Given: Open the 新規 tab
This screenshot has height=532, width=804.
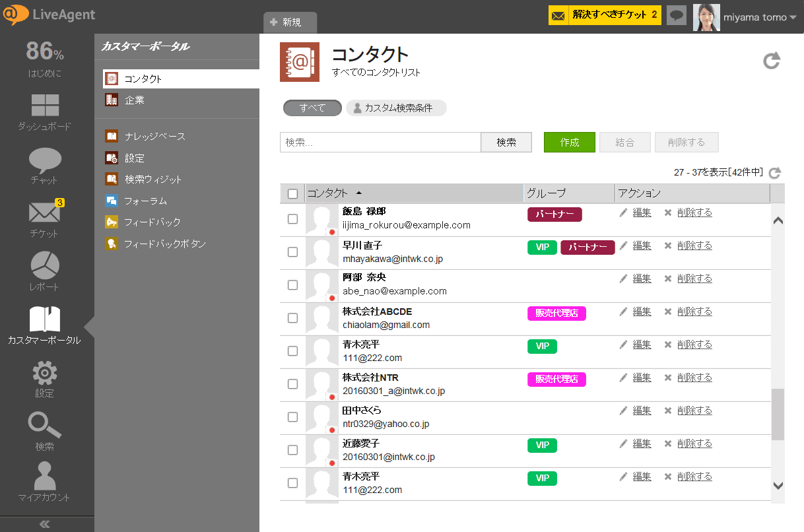Looking at the screenshot, I should click(290, 22).
